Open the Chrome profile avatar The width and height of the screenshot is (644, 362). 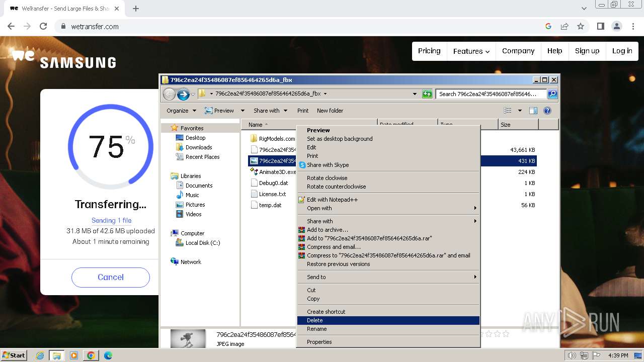617,26
